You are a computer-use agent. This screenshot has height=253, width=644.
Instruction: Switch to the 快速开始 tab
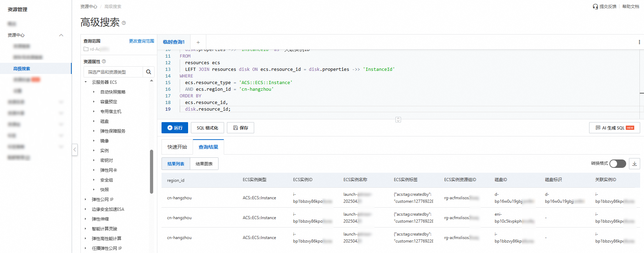177,147
